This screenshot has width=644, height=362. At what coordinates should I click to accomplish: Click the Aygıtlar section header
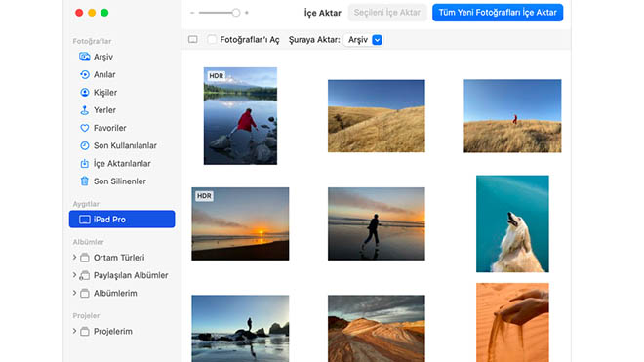[x=86, y=204]
